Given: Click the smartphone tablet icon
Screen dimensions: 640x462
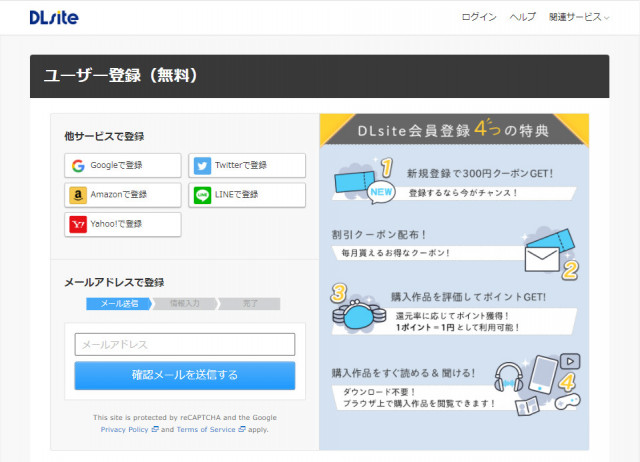Looking at the screenshot, I should pyautogui.click(x=542, y=375).
